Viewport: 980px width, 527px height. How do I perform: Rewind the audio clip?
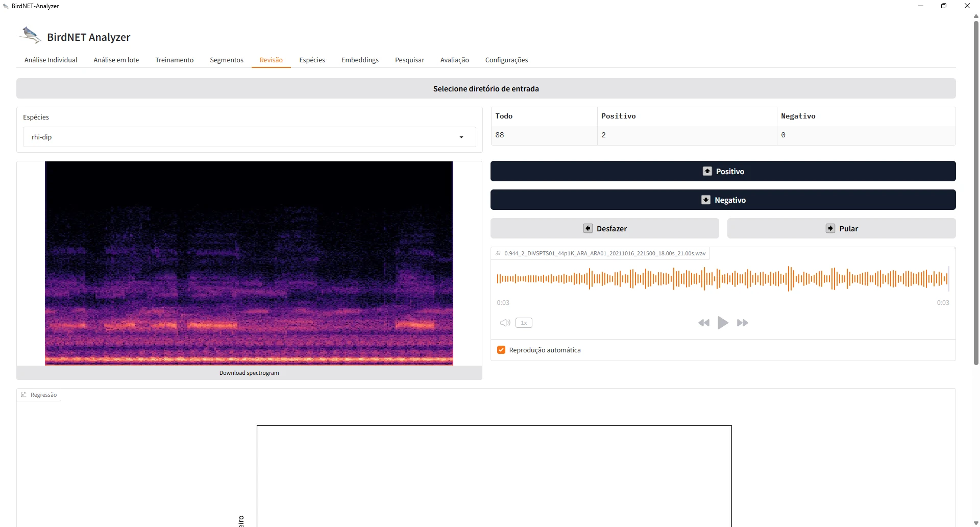click(704, 323)
